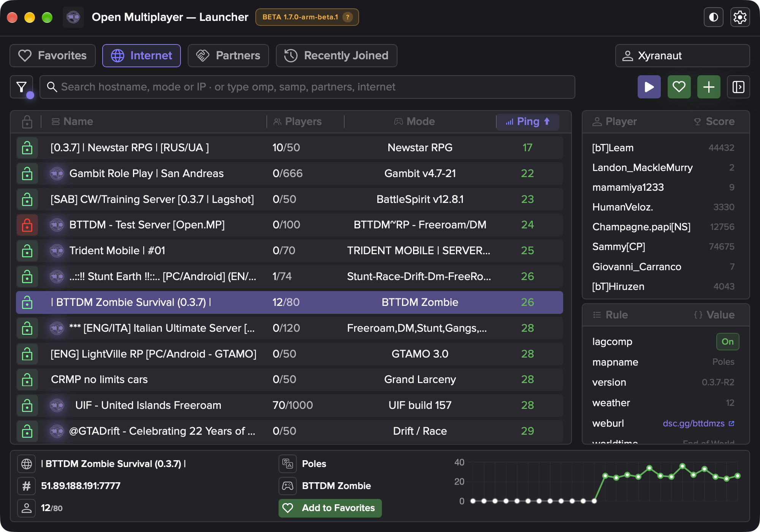Click the lock icon of Newstar RPG row
The width and height of the screenshot is (760, 532).
(x=27, y=147)
